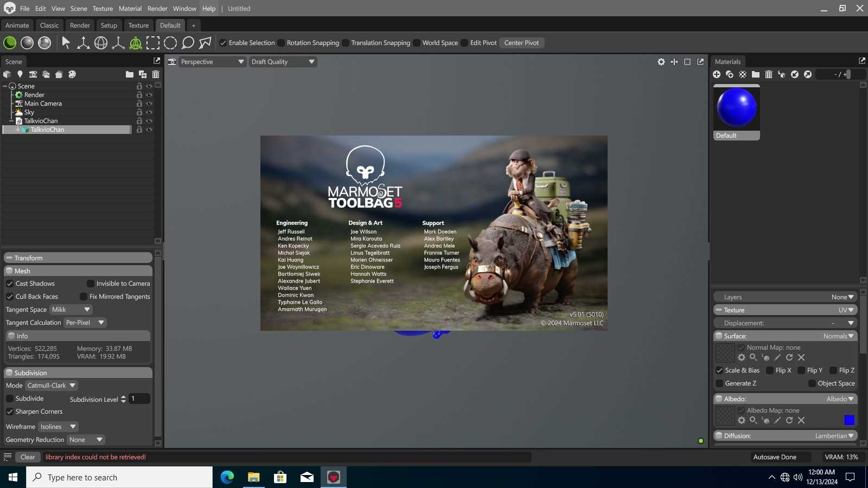The width and height of the screenshot is (868, 488).
Task: Open Wireframe Isolines dropdown
Action: 58,427
